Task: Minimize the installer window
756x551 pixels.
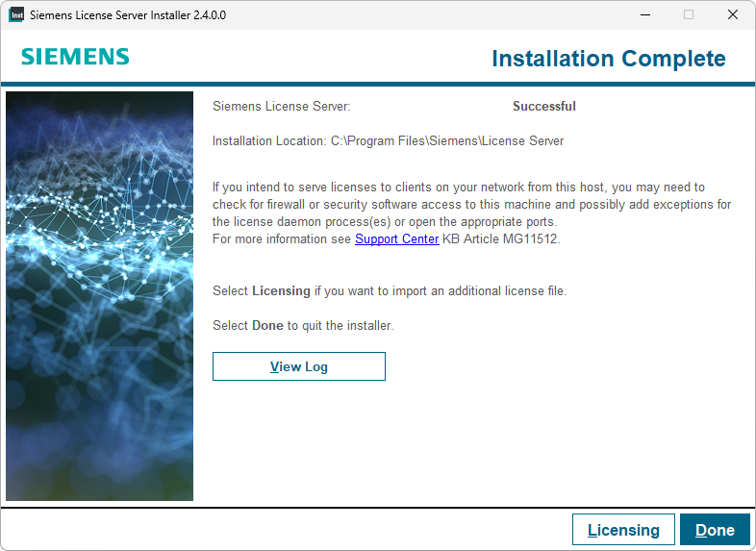Action: tap(645, 14)
